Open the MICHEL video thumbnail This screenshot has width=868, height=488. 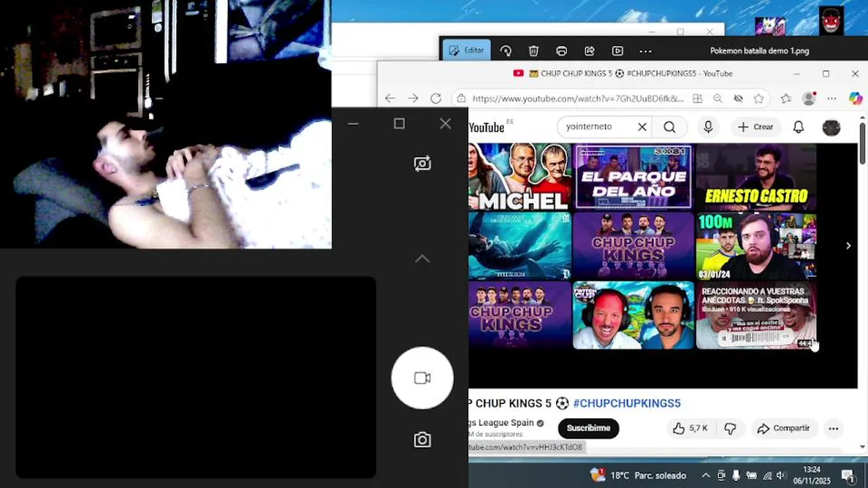tap(519, 176)
